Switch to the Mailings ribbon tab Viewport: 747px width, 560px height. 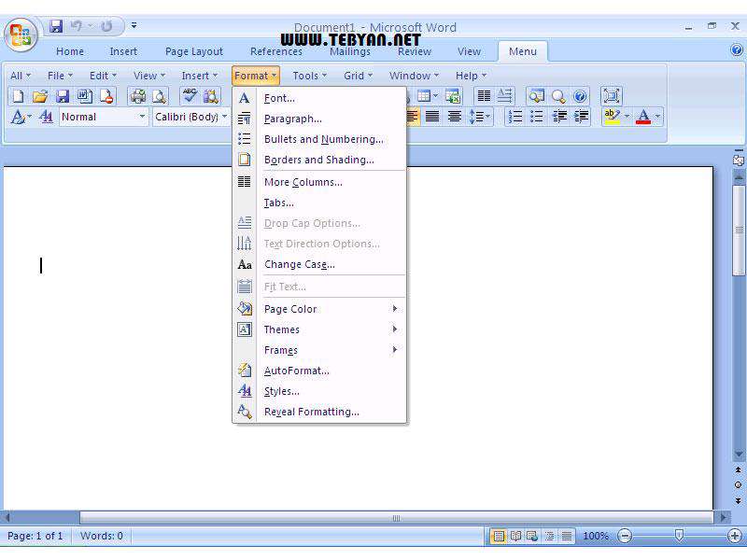pyautogui.click(x=350, y=51)
